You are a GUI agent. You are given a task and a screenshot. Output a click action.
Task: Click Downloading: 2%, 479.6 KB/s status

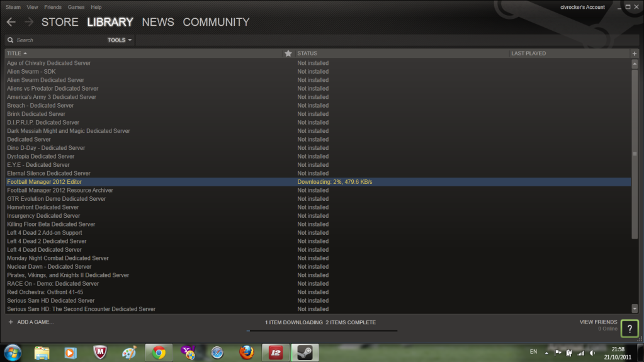click(x=335, y=181)
